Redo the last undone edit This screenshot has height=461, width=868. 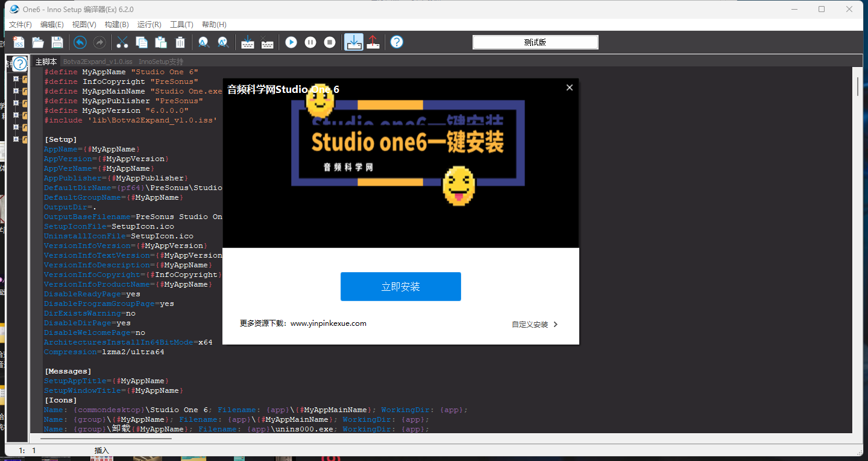tap(99, 42)
